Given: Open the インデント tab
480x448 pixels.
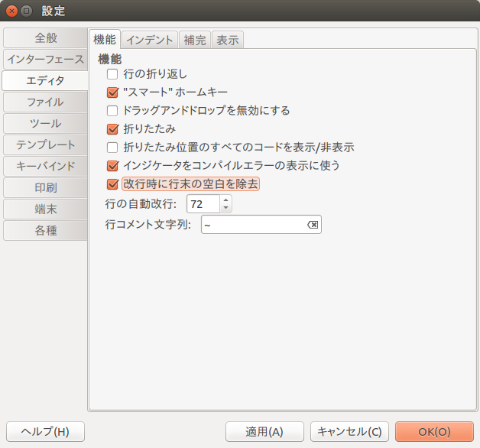Looking at the screenshot, I should 150,40.
